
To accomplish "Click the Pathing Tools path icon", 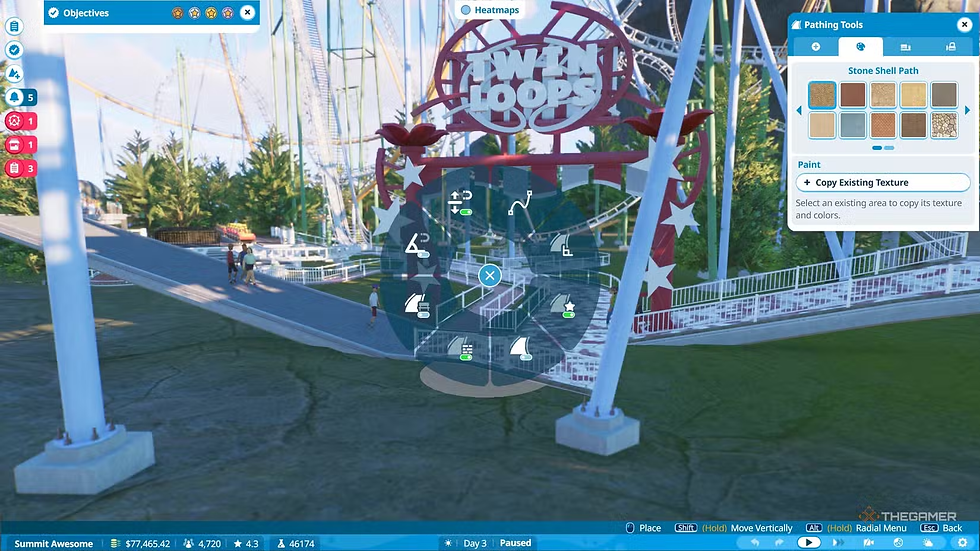I will point(796,25).
